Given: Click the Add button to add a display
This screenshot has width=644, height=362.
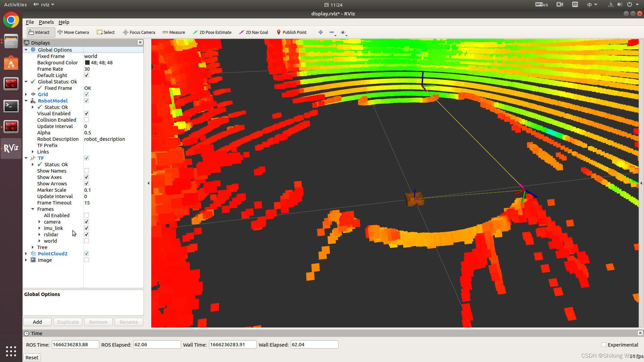Looking at the screenshot, I should coord(37,322).
